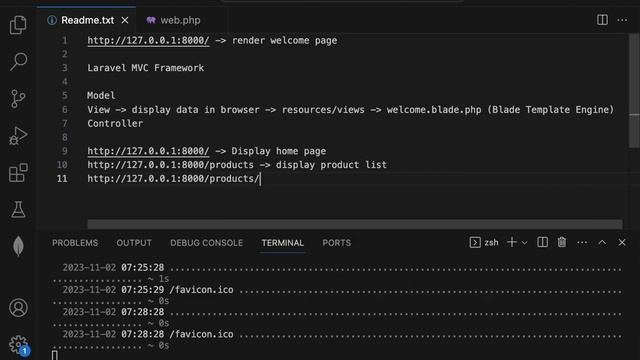This screenshot has height=360, width=640.
Task: Switch to the PORTS panel tab
Action: pyautogui.click(x=337, y=243)
